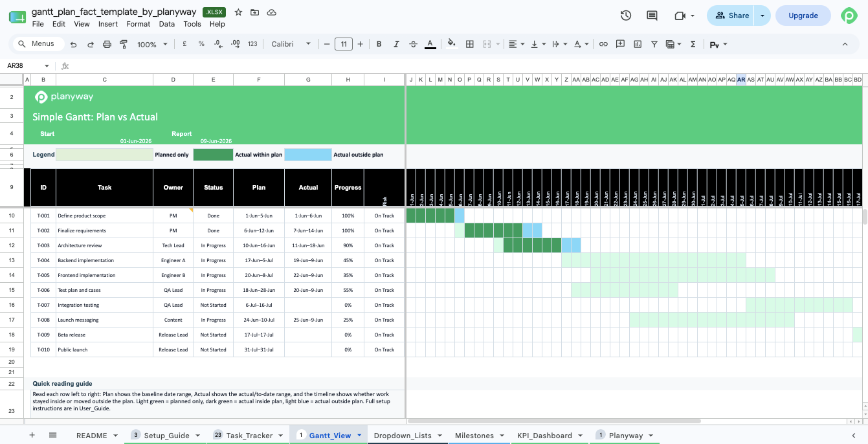Screen dimensions: 868x444
Task: Increase decimal places
Action: tap(236, 44)
